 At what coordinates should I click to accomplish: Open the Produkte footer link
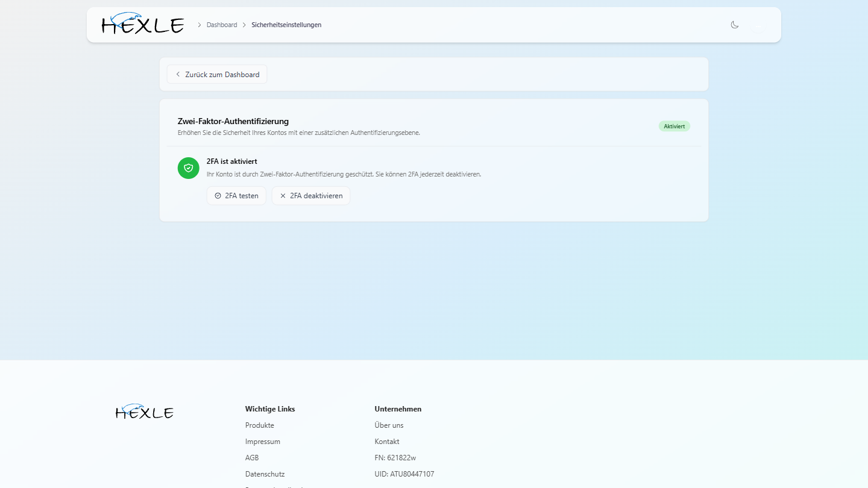(260, 425)
